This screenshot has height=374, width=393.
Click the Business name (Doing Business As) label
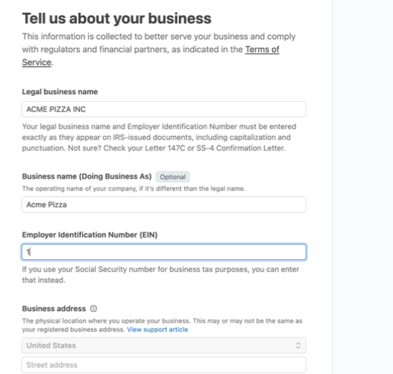pos(87,176)
